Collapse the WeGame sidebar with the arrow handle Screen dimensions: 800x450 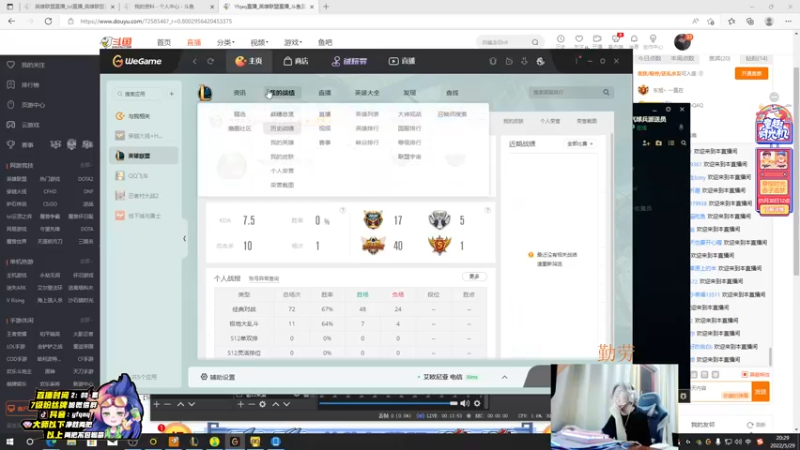coord(184,238)
